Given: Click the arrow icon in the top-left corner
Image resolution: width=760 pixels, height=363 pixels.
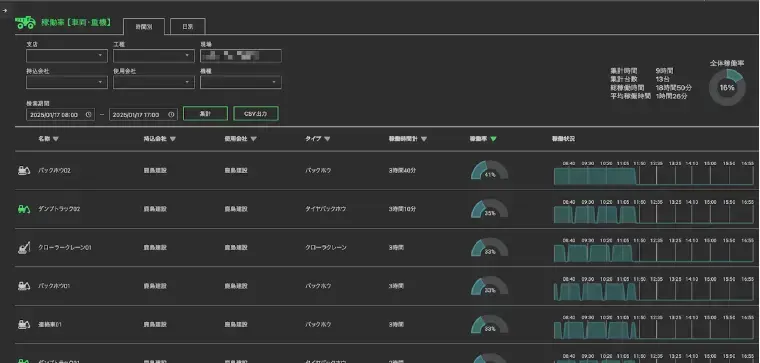Looking at the screenshot, I should [5, 10].
